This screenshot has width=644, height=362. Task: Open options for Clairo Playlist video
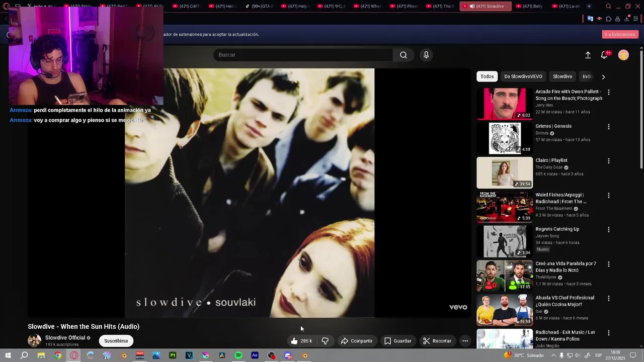[x=608, y=161]
